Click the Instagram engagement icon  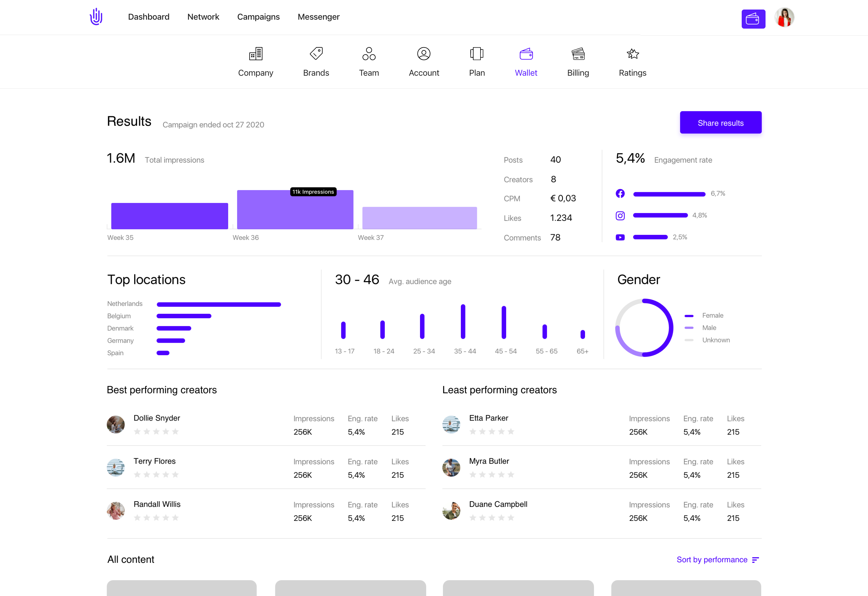[620, 216]
